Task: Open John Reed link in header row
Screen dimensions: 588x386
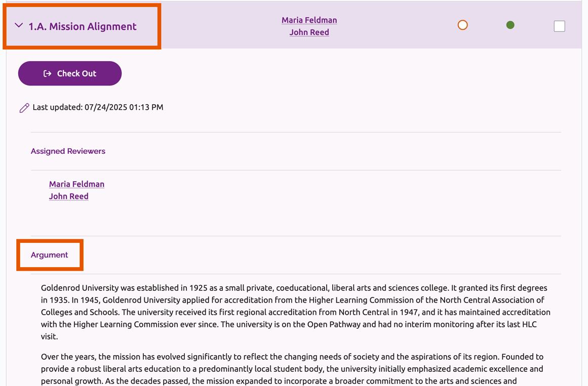Action: 309,32
